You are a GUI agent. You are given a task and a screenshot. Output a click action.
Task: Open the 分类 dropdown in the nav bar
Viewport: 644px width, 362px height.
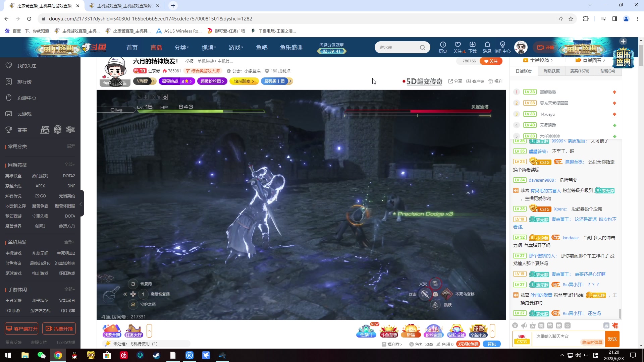pyautogui.click(x=181, y=47)
